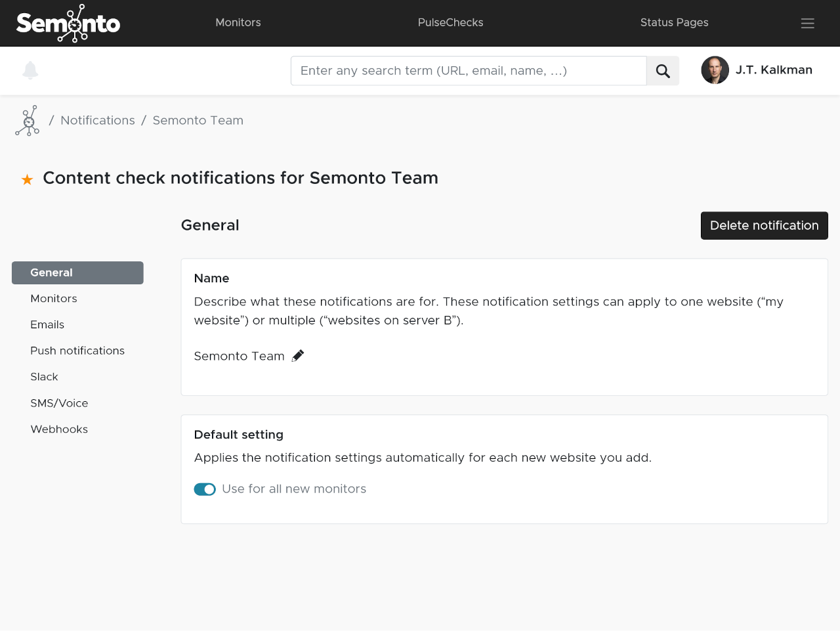
Task: Click the breadcrumb home Semonto icon
Action: tap(28, 121)
